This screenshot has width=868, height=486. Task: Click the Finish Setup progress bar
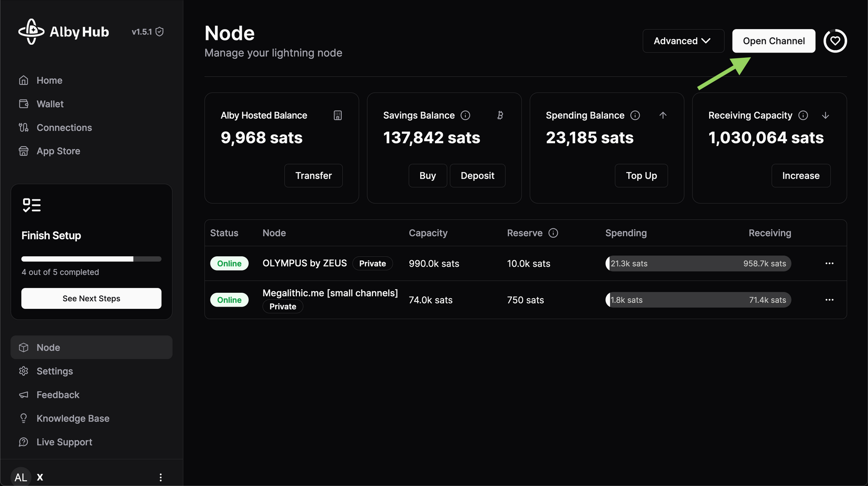click(x=91, y=259)
